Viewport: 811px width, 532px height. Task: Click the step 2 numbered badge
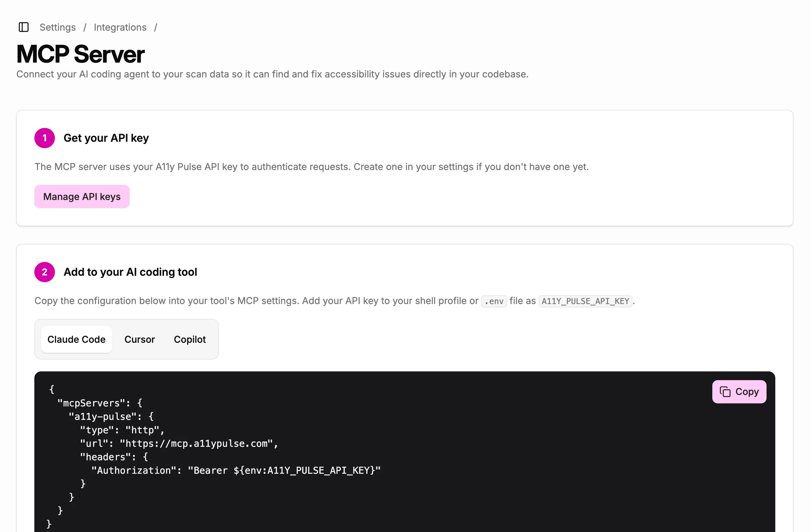(44, 272)
